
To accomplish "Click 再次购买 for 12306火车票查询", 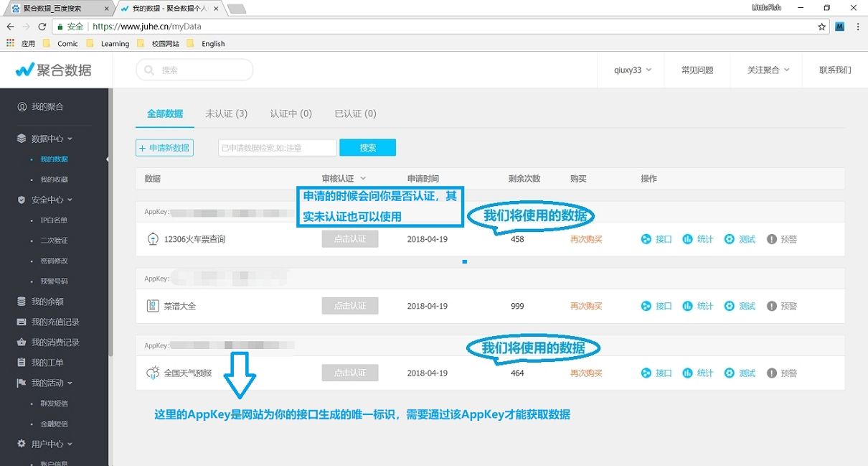I will (x=586, y=239).
